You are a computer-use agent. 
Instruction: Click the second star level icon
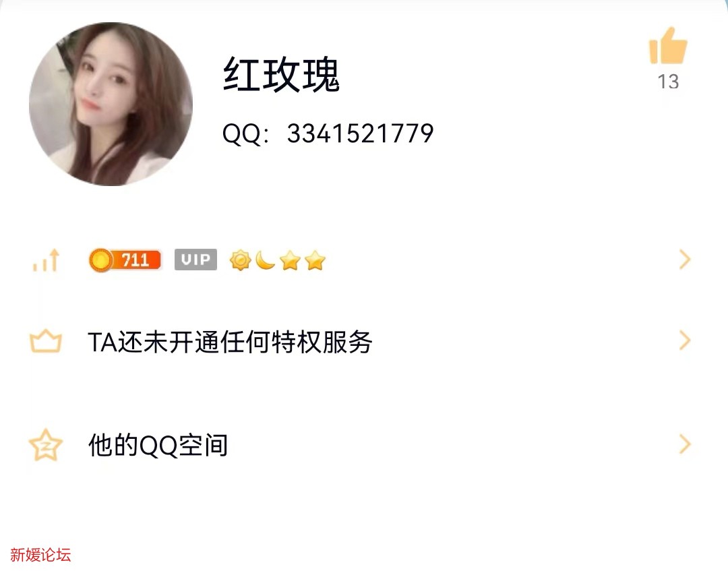point(315,260)
